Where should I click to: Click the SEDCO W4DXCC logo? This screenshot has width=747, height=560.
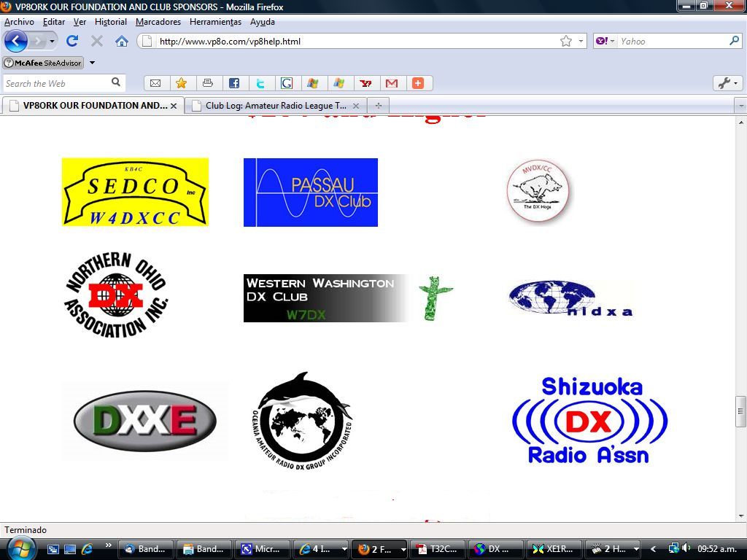(x=135, y=192)
